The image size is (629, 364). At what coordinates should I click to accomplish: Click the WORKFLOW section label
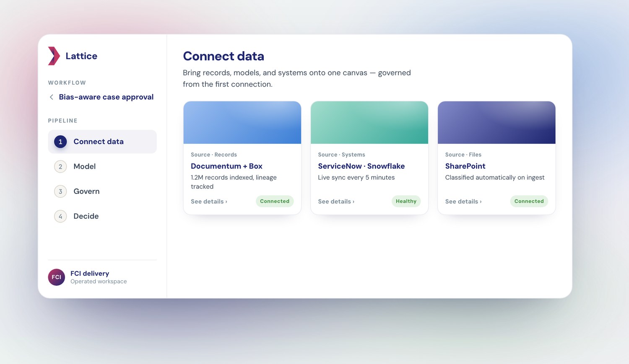67,83
